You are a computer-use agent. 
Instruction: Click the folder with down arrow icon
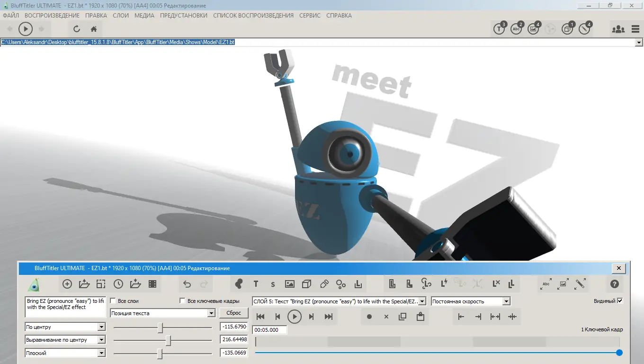tap(135, 284)
